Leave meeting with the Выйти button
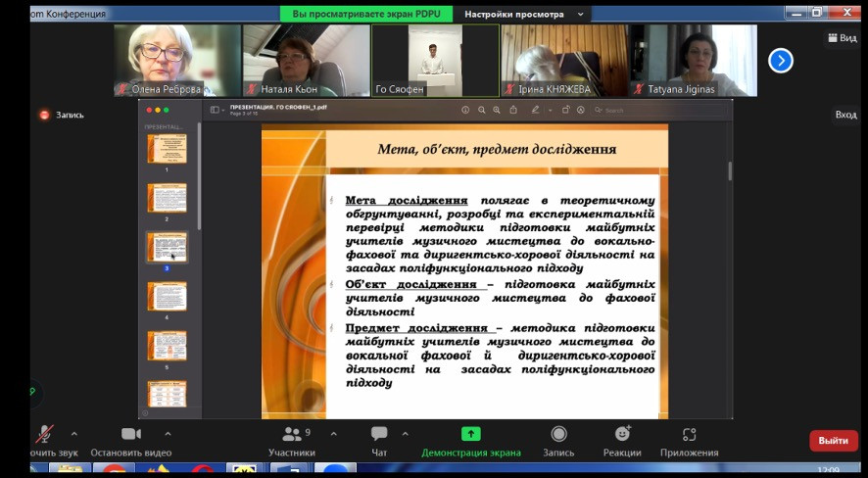This screenshot has width=868, height=478. (x=834, y=441)
